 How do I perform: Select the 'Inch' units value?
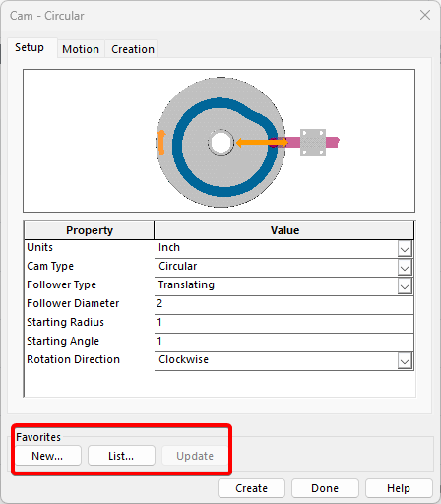click(169, 247)
